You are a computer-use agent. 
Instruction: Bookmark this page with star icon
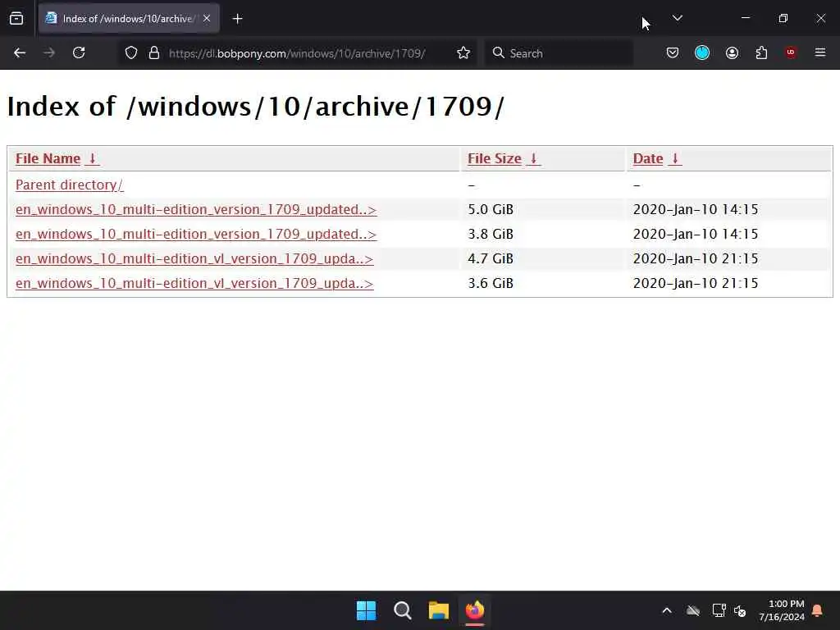pos(463,52)
